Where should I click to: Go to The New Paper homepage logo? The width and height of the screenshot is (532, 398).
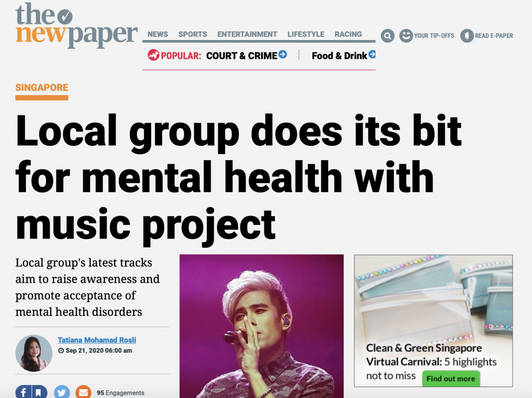(x=76, y=25)
